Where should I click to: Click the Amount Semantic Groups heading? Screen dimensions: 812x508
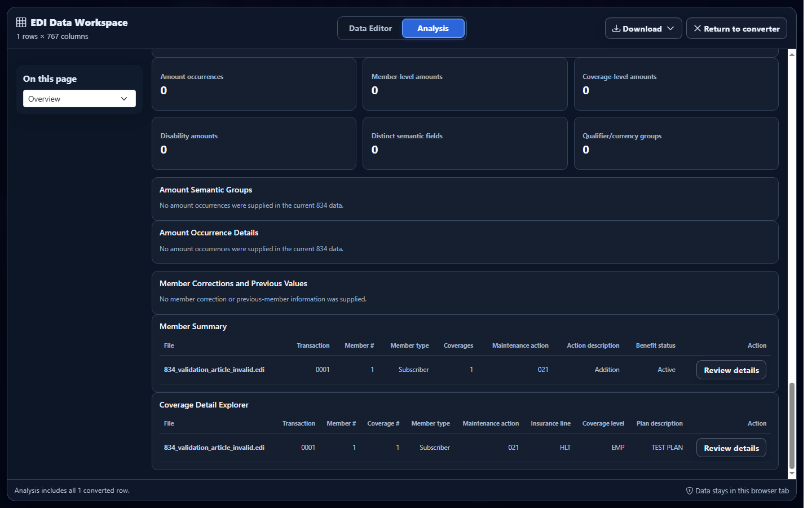click(206, 190)
